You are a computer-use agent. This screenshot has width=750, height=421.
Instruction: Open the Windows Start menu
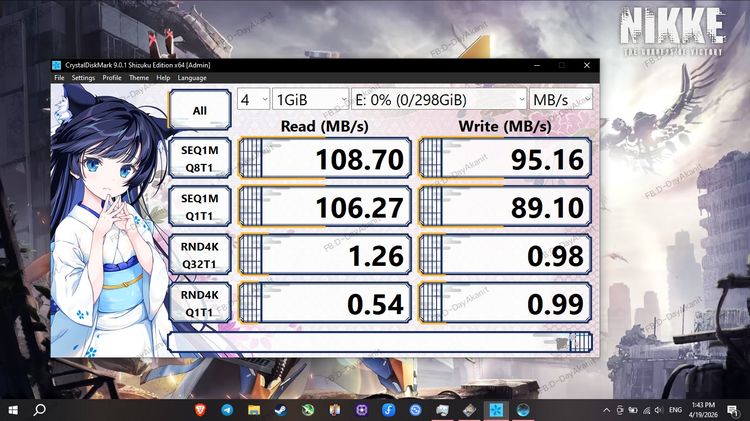[x=13, y=410]
